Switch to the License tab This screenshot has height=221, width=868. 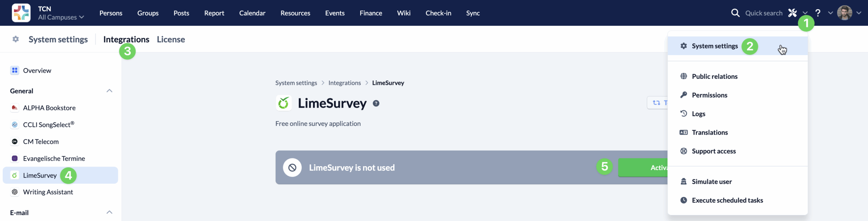click(171, 39)
